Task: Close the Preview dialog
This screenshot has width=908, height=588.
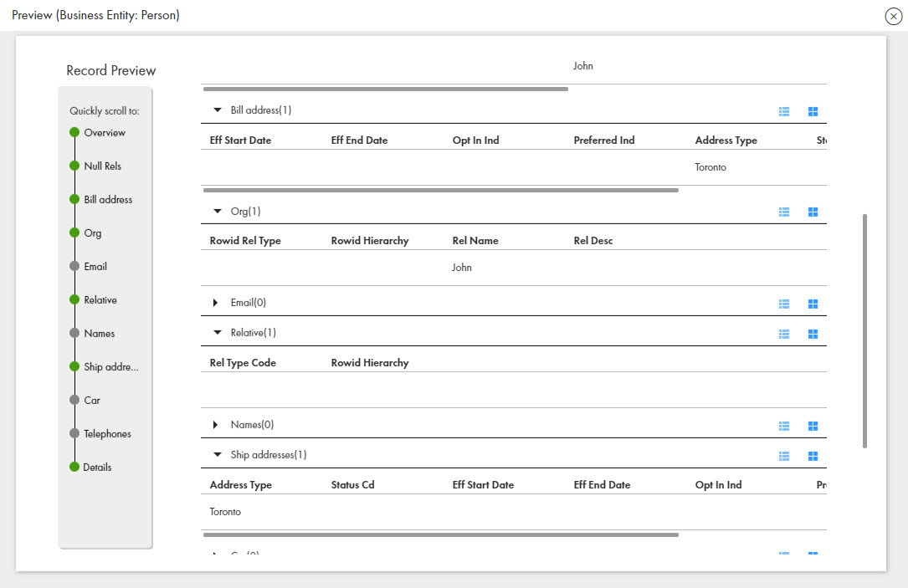Action: pos(894,16)
